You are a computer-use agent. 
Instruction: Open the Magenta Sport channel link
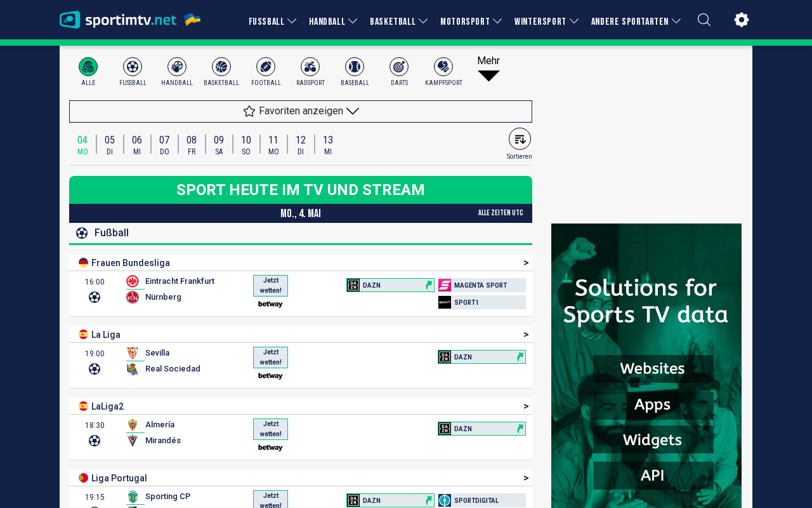coord(481,285)
